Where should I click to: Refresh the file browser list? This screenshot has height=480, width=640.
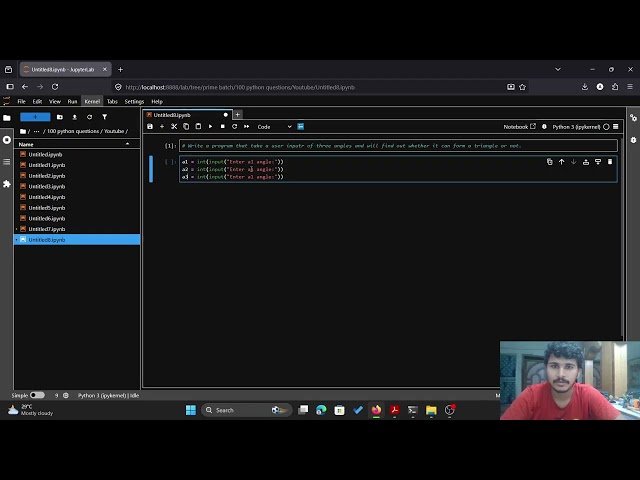click(89, 117)
